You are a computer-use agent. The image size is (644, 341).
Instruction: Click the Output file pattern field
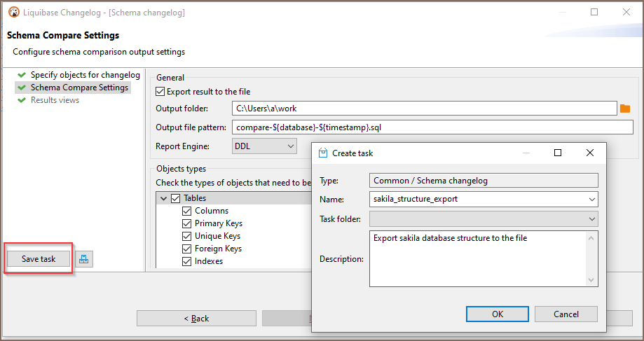pyautogui.click(x=432, y=127)
